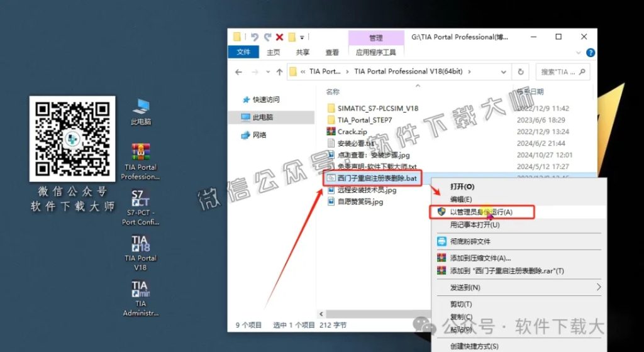Open the recent locations dropdown arrow

tap(268, 72)
